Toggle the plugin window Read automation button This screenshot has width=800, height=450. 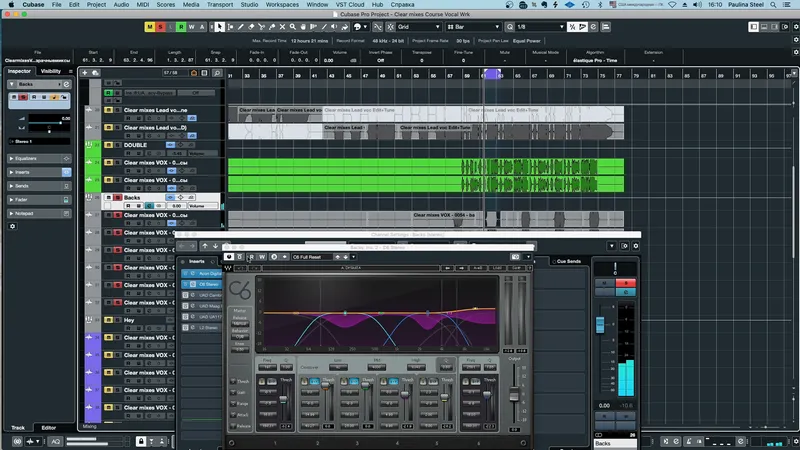click(252, 257)
